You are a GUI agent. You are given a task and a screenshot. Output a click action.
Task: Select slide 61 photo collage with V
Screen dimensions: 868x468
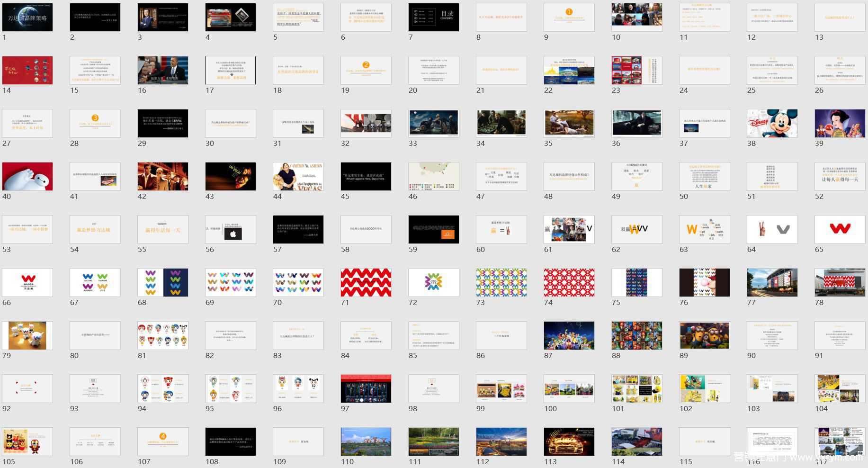[569, 230]
